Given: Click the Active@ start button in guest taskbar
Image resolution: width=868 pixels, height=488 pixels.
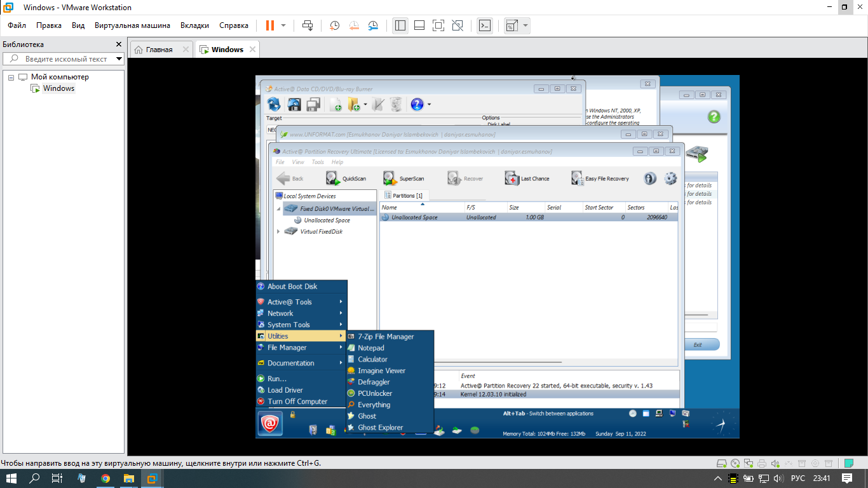Looking at the screenshot, I should coord(270,424).
